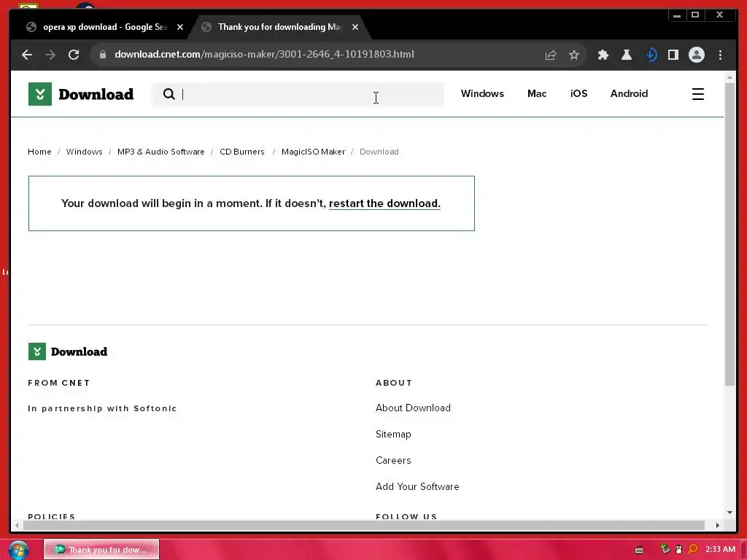Screen dimensions: 747x560
Task: Open the Chrome Labs flask icon
Action: [x=627, y=55]
